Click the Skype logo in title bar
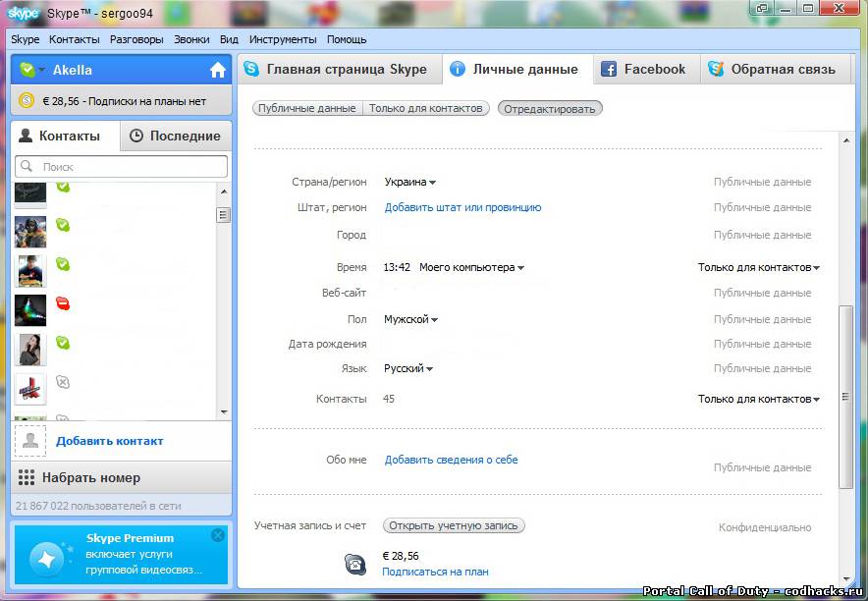 click(x=24, y=13)
